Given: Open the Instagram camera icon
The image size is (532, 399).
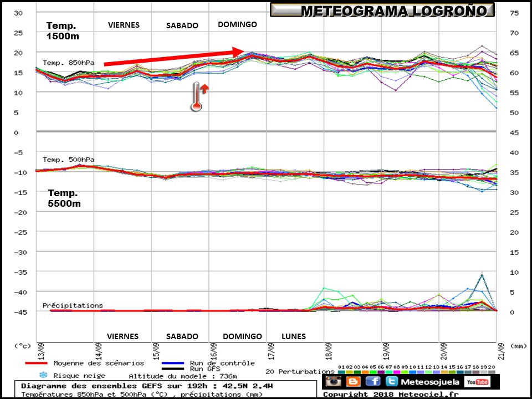Looking at the screenshot, I should (334, 381).
